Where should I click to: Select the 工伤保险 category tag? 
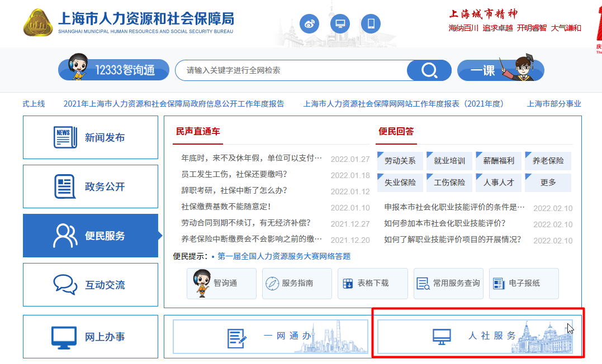[449, 183]
